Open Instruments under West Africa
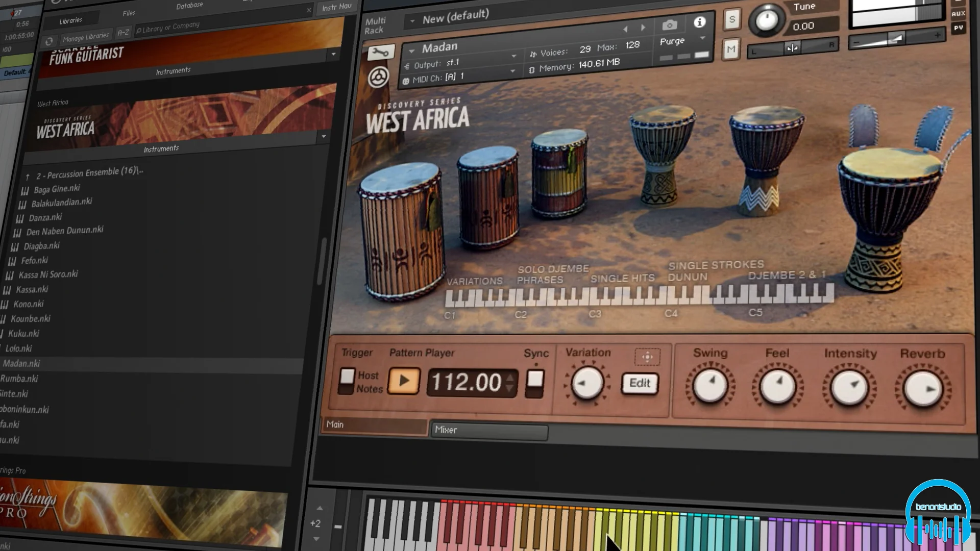Image resolution: width=980 pixels, height=551 pixels. (x=161, y=149)
